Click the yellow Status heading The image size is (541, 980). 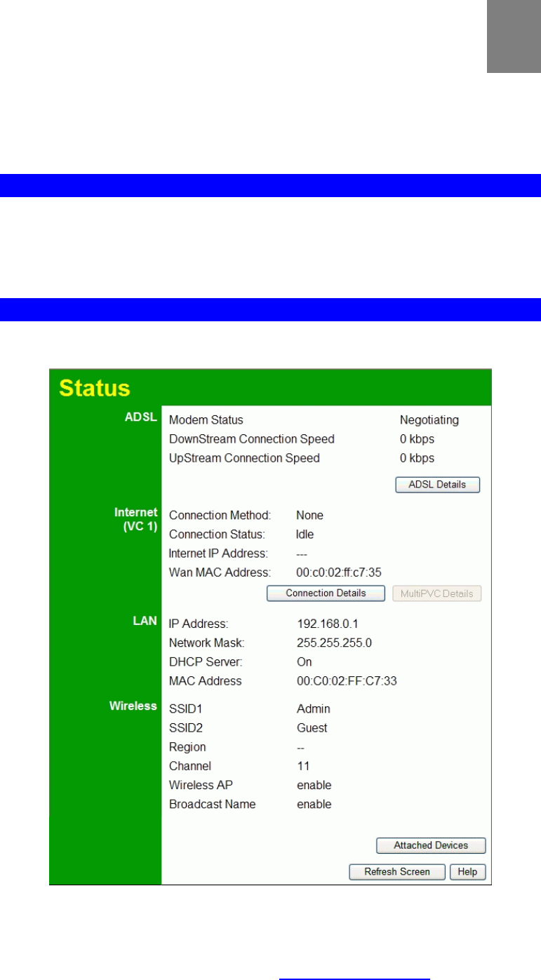[x=95, y=388]
